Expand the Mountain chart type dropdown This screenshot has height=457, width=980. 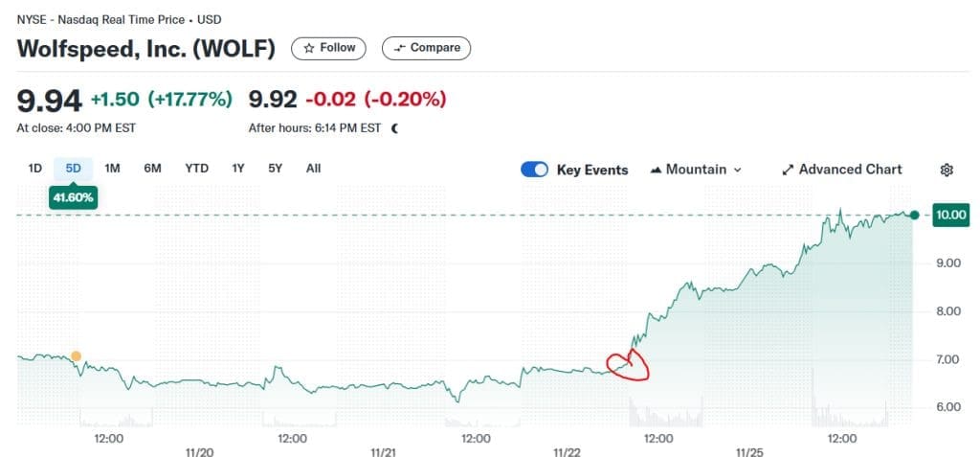point(696,170)
